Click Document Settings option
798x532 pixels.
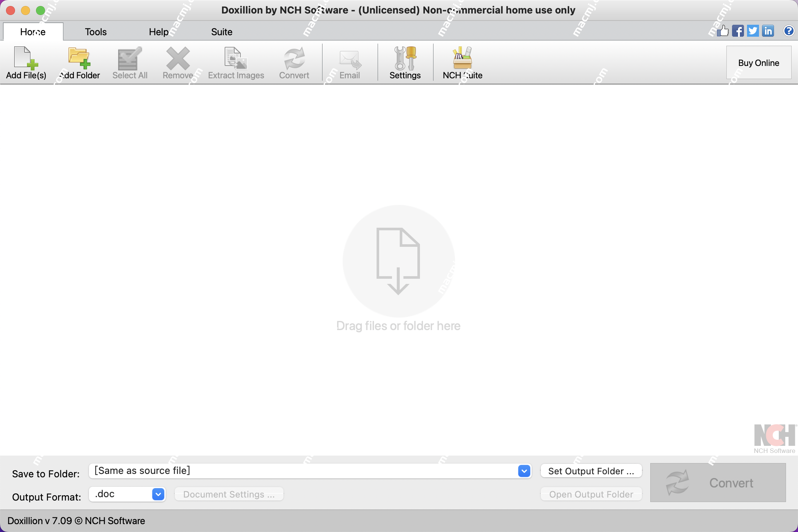click(x=229, y=494)
